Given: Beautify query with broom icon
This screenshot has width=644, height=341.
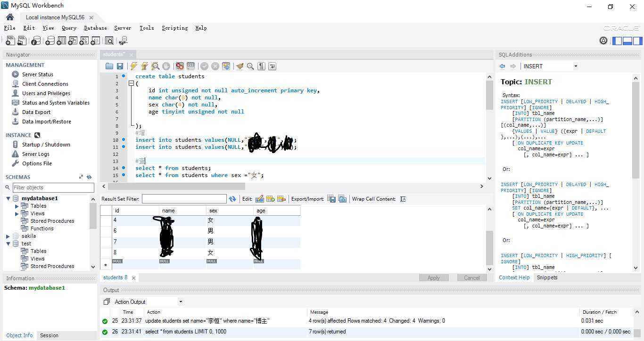Looking at the screenshot, I should 239,66.
